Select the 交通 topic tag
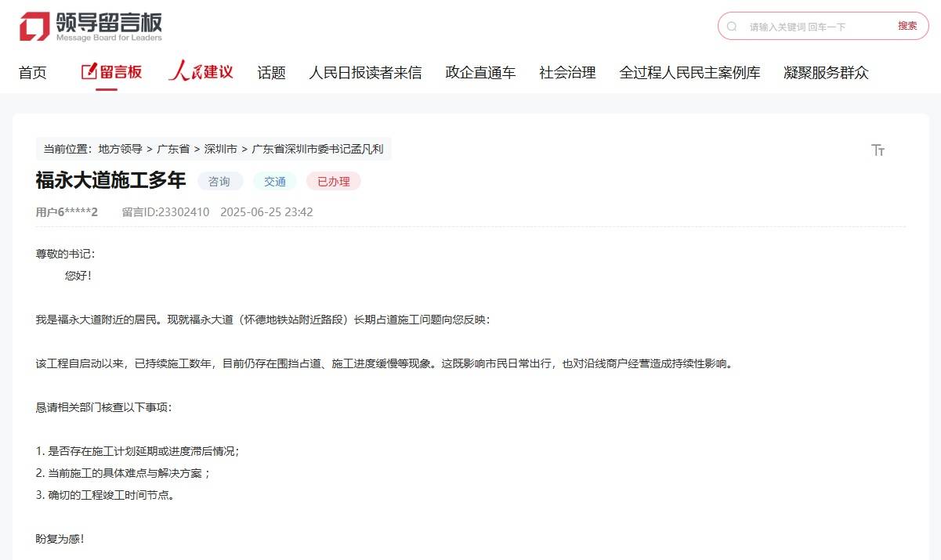Screen dimensions: 941x560 [x=274, y=181]
